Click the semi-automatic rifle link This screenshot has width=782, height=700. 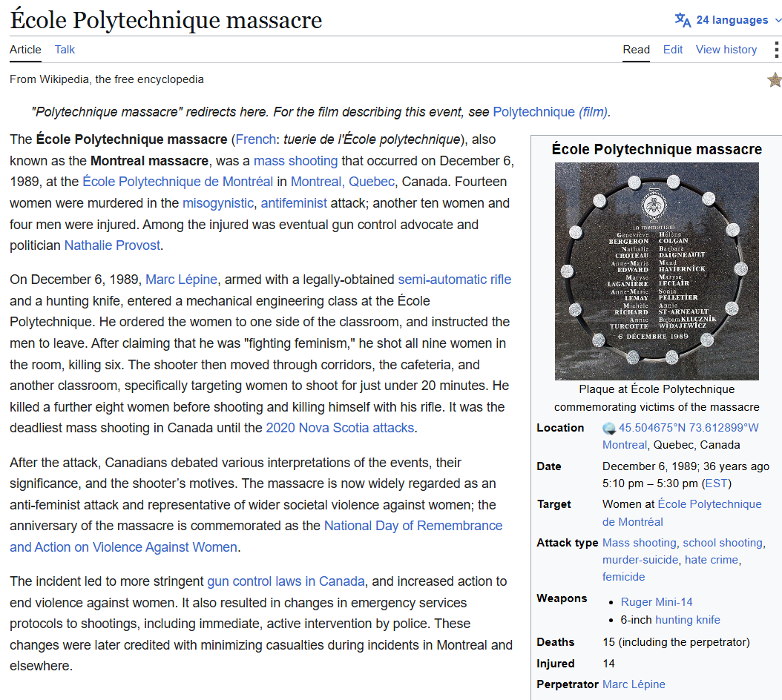tap(454, 280)
